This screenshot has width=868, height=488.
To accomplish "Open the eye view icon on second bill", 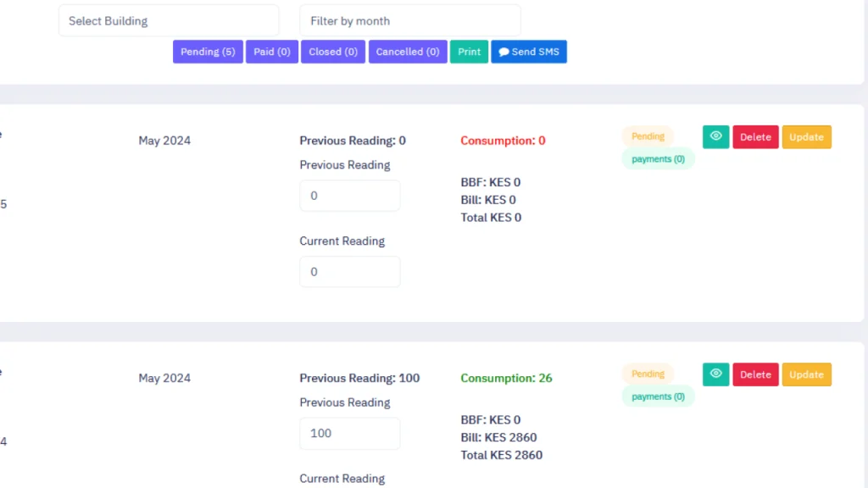I will click(x=715, y=374).
